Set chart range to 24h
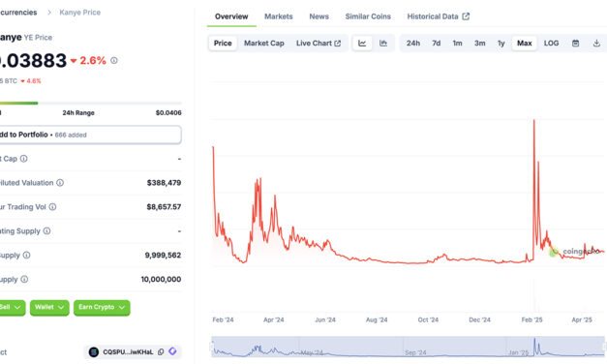The image size is (607, 364). (413, 43)
